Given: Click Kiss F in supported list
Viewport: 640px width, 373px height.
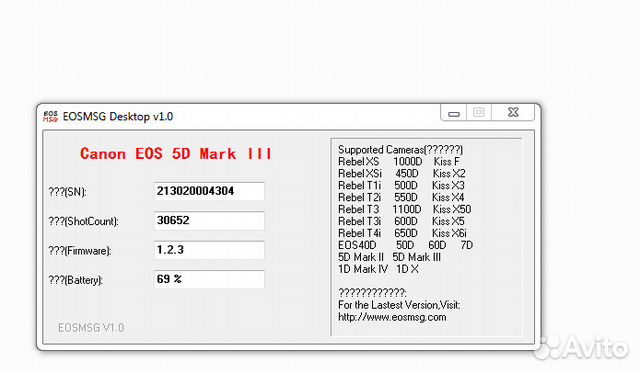Looking at the screenshot, I should pos(447,162).
